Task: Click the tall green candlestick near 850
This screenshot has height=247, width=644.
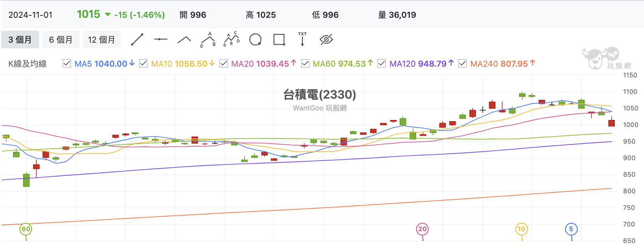Action: point(26,180)
